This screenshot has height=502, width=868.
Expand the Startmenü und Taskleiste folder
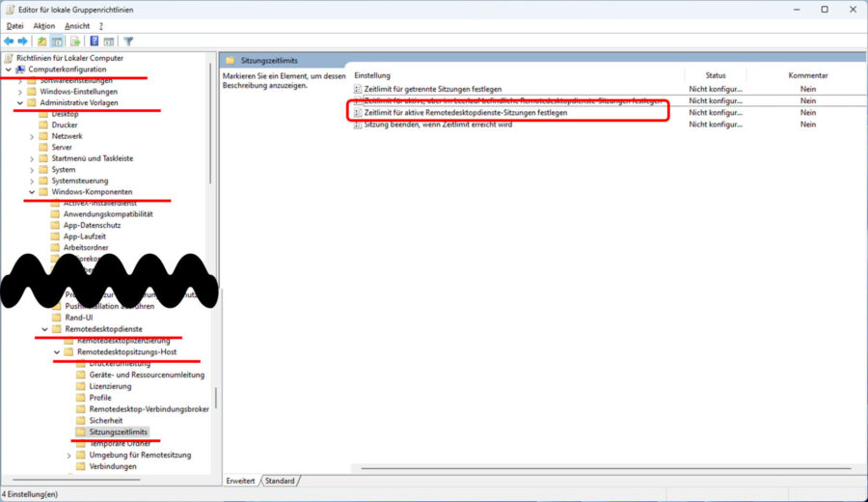click(x=32, y=159)
